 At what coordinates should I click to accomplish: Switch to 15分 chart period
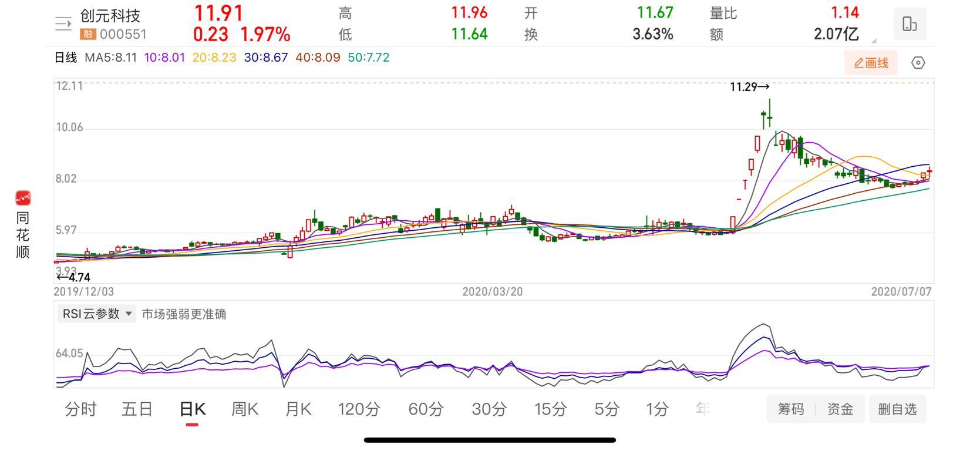click(550, 409)
